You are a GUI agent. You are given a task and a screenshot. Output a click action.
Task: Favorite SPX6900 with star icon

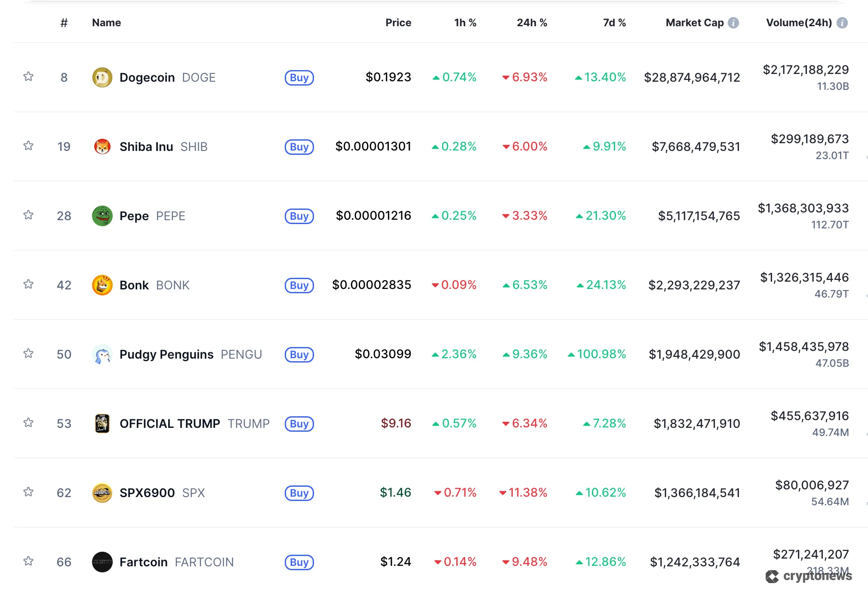pyautogui.click(x=28, y=492)
